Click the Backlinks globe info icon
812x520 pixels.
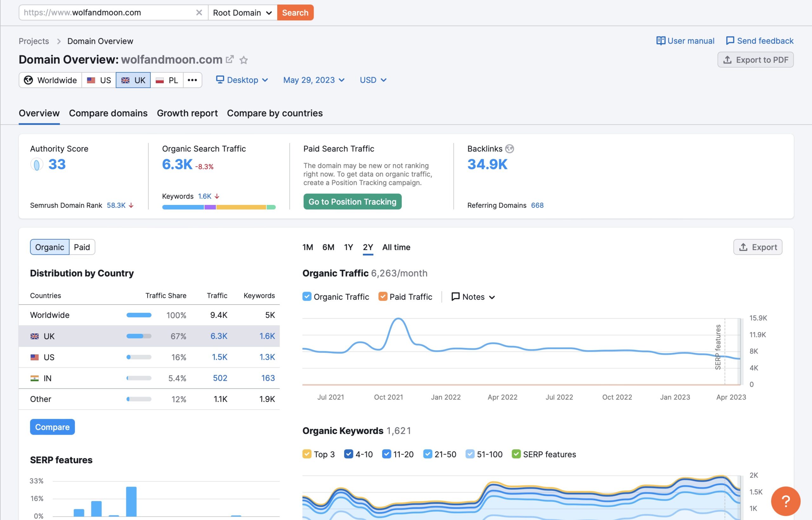click(509, 148)
